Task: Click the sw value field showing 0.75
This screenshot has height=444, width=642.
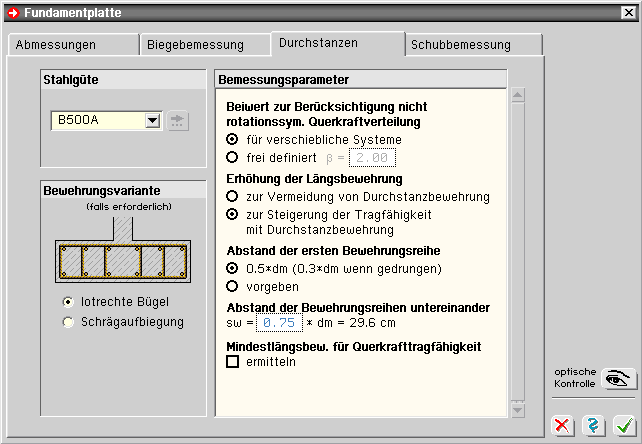Action: 279,323
